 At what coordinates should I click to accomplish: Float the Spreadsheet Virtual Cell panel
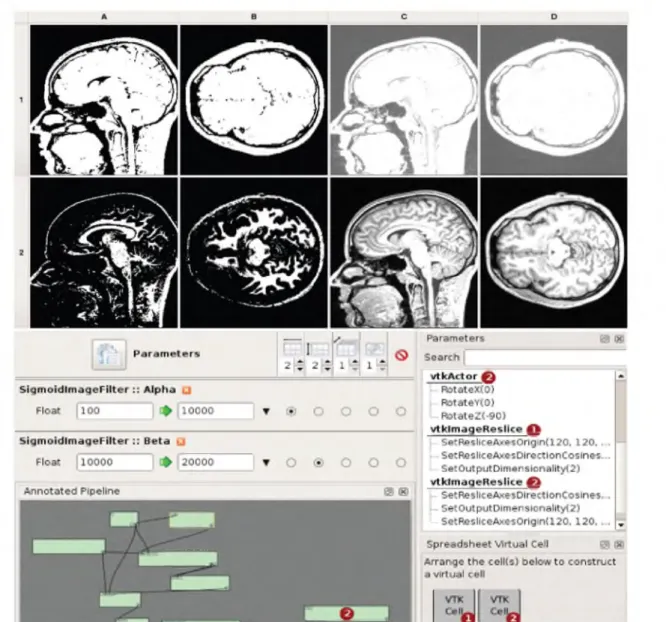[604, 544]
